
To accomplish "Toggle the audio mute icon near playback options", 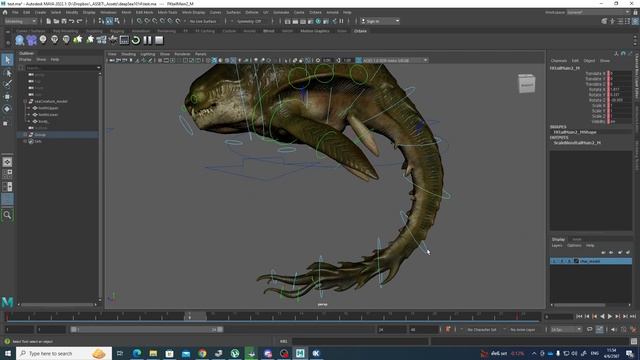I will pyautogui.click(x=614, y=329).
